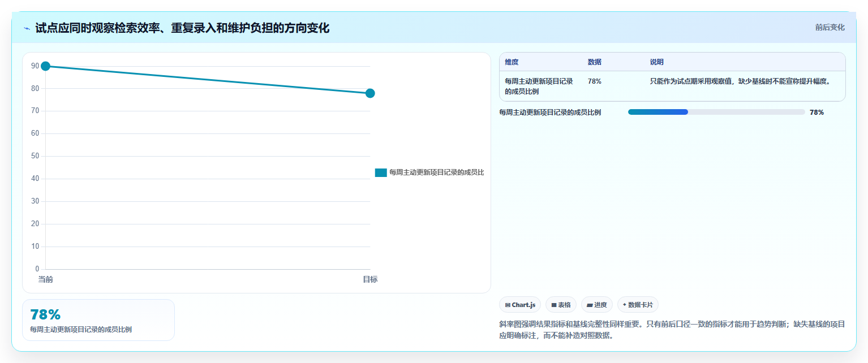Screen dimensions: 868x363
Task: Click the y-axis value 50
Action: (x=35, y=156)
